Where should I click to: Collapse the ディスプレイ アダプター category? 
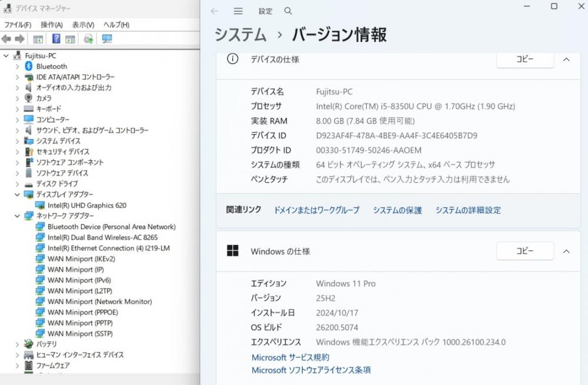click(17, 194)
